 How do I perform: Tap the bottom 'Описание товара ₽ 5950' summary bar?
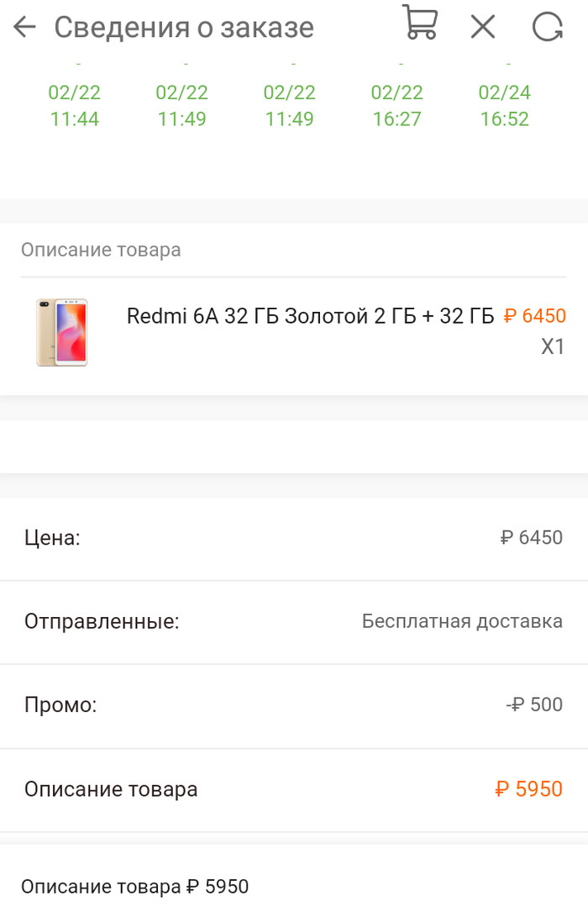click(135, 886)
